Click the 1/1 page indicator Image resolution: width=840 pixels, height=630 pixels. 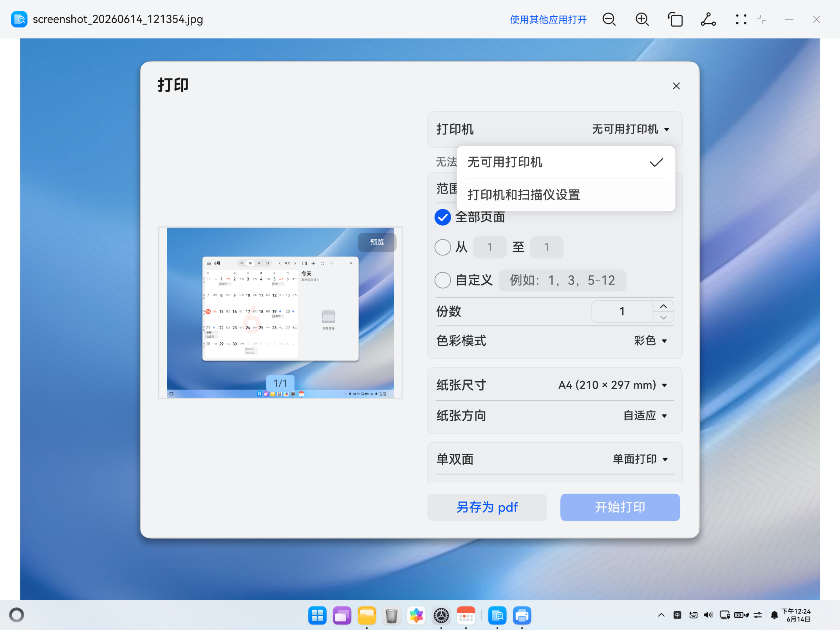[280, 383]
